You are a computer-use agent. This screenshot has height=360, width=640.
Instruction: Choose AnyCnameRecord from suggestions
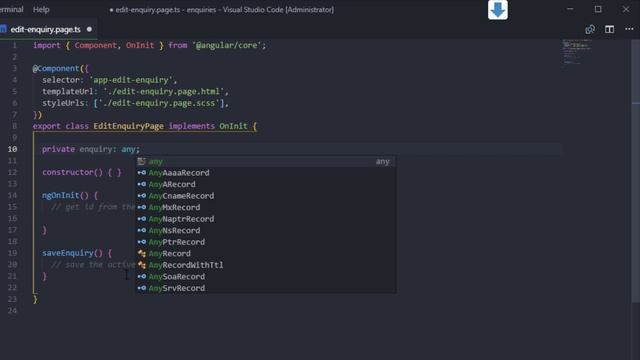pyautogui.click(x=266, y=196)
